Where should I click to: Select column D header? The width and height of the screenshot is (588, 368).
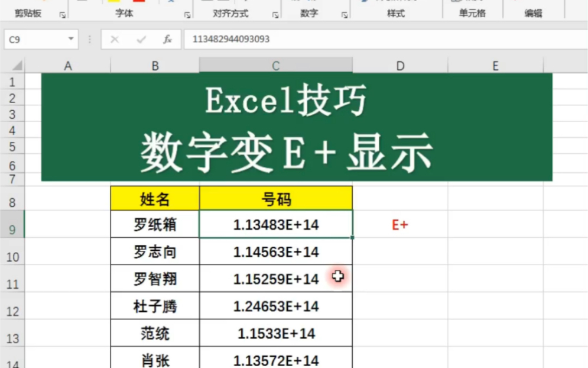click(x=400, y=66)
